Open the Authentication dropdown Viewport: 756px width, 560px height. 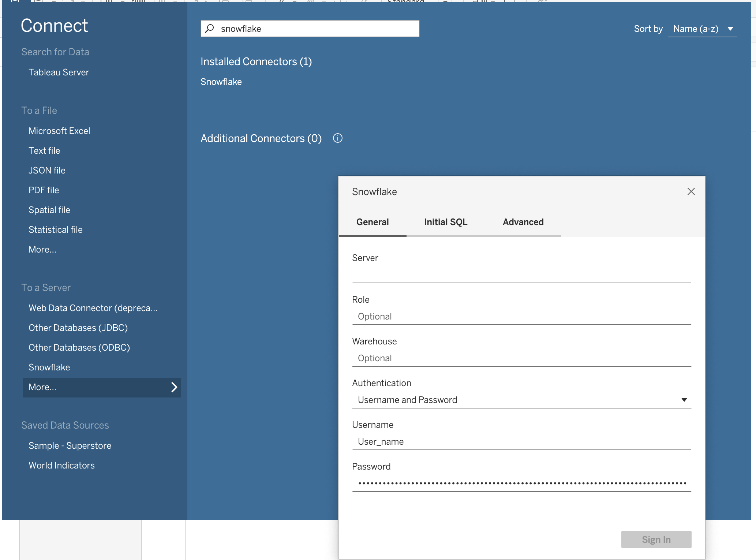(684, 400)
